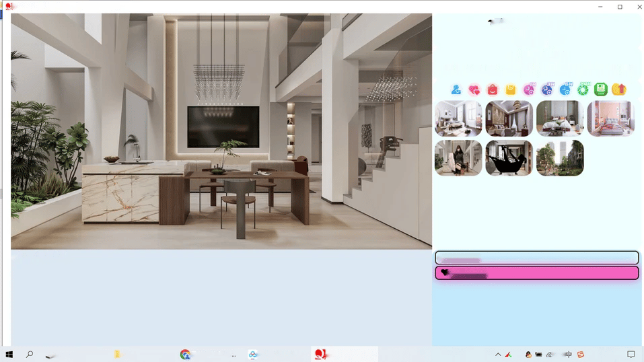The image size is (644, 362).
Task: Click the dark blue clock icon
Action: (547, 89)
